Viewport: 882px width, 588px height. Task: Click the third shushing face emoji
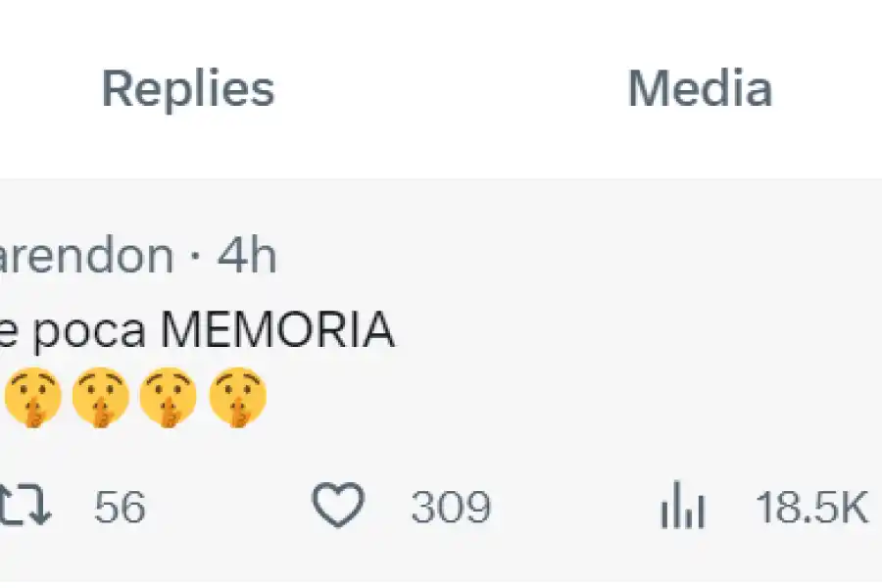point(169,398)
